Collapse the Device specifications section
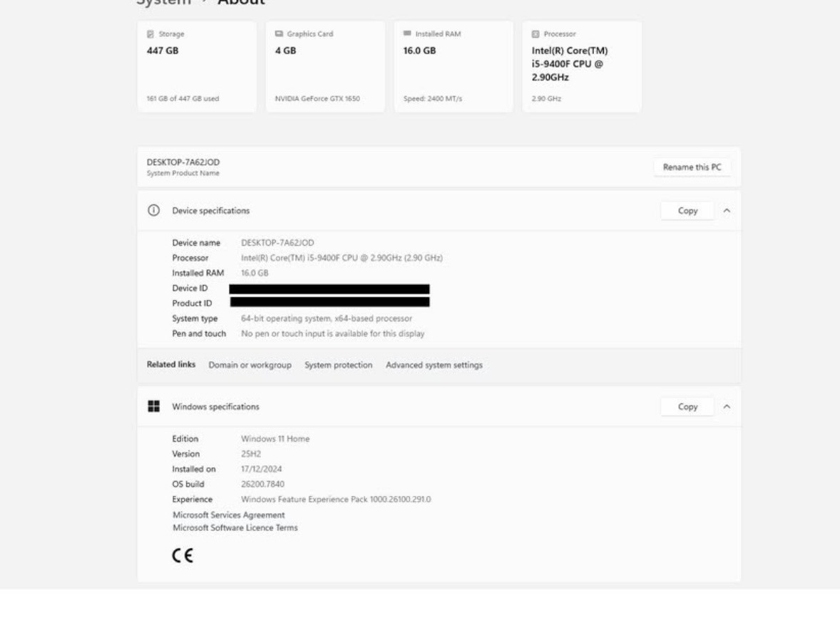Viewport: 840px width, 637px height. (726, 211)
